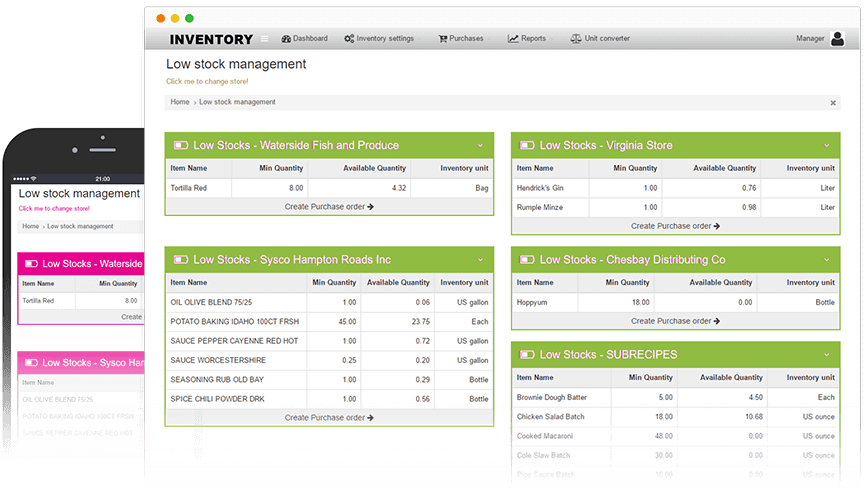Viewport: 868px width, 488px height.
Task: Click the Manager user avatar icon
Action: click(x=838, y=39)
